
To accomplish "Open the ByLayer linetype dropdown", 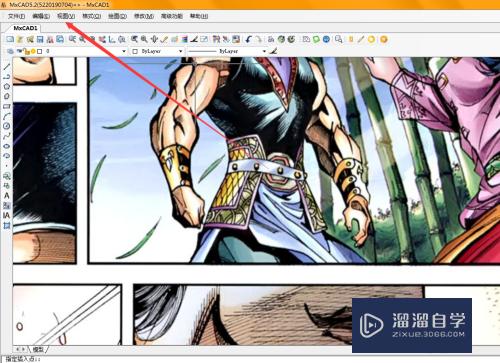I will click(227, 51).
